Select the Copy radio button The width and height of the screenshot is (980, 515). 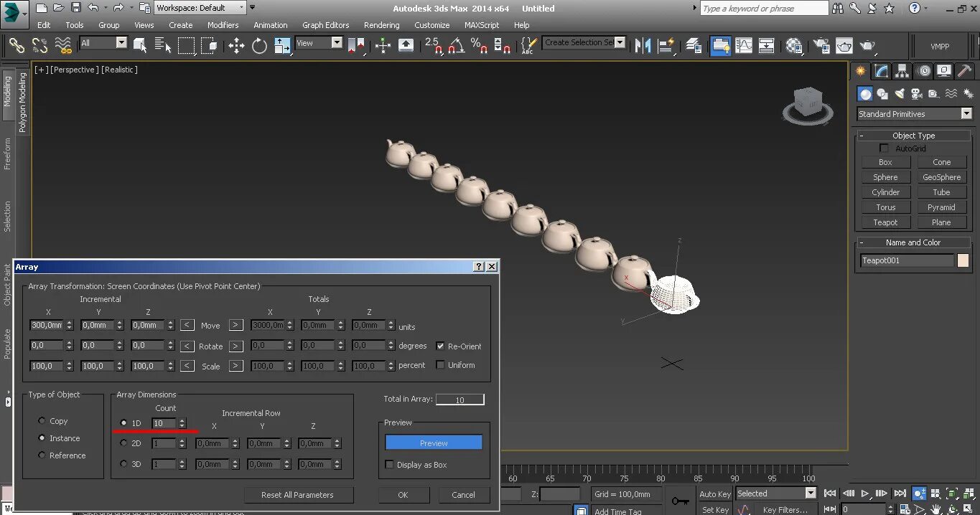pos(42,421)
